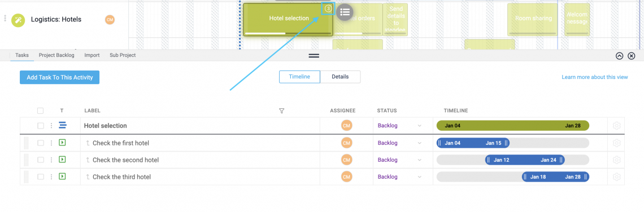Click the panel resize handle bar

314,56
